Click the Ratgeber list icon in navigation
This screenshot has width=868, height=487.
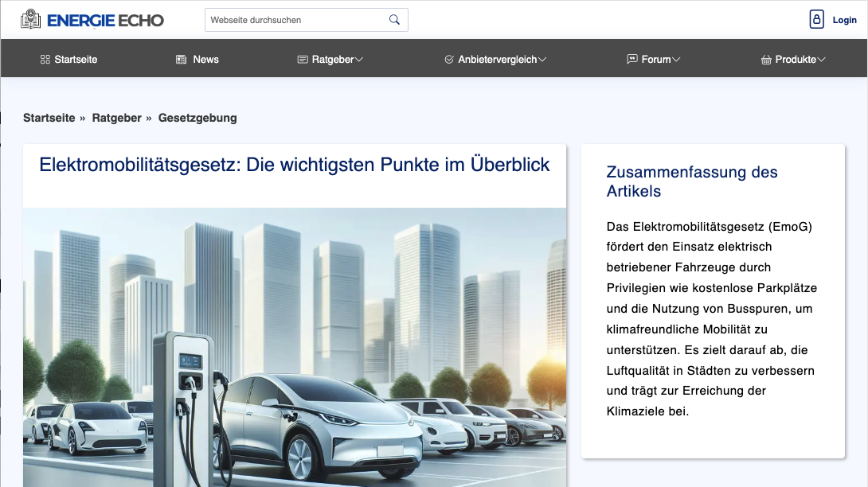coord(303,60)
